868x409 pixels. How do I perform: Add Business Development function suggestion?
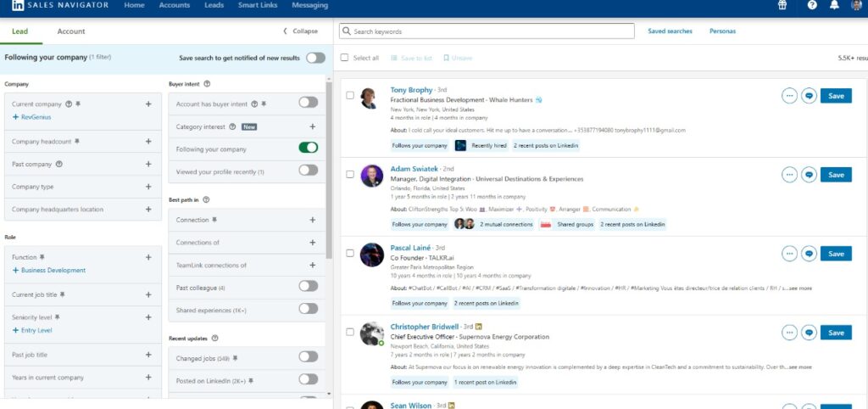(48, 271)
